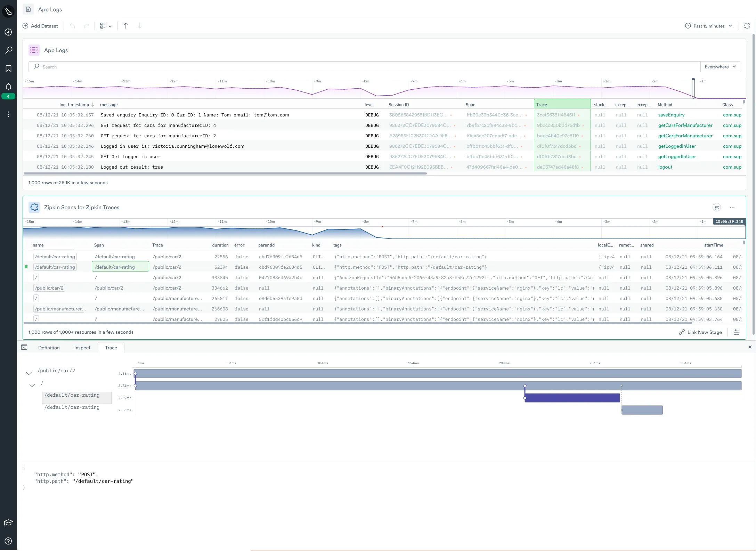Image resolution: width=756 pixels, height=551 pixels.
Task: Select the highlighted dark purple trace span bar
Action: (x=572, y=398)
